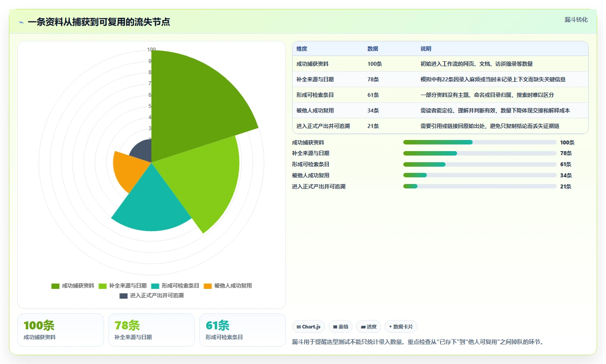Click 成功捕获资料 in the table's first row
Screen dimensions: 606x364
coord(313,64)
